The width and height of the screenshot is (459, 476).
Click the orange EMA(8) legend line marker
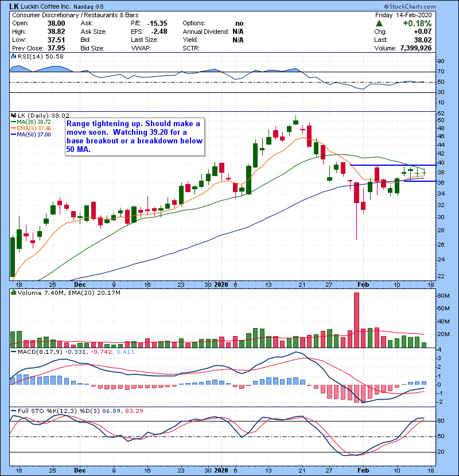coord(13,128)
